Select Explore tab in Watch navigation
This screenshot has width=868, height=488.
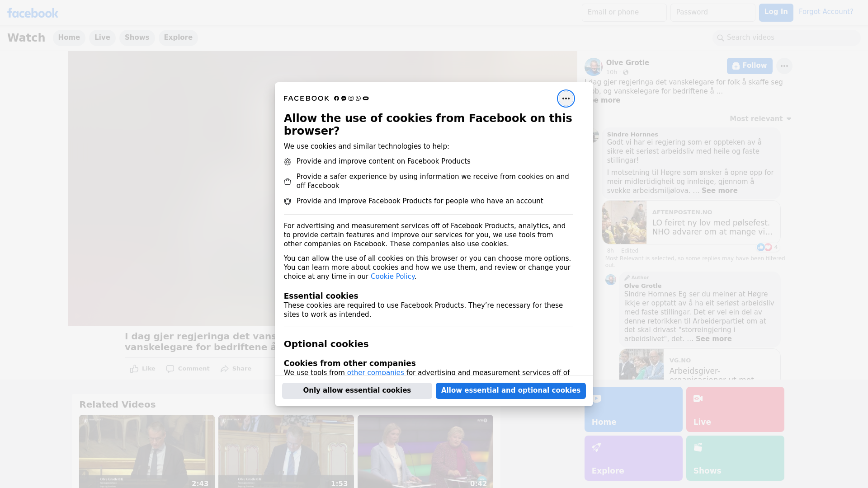click(178, 38)
